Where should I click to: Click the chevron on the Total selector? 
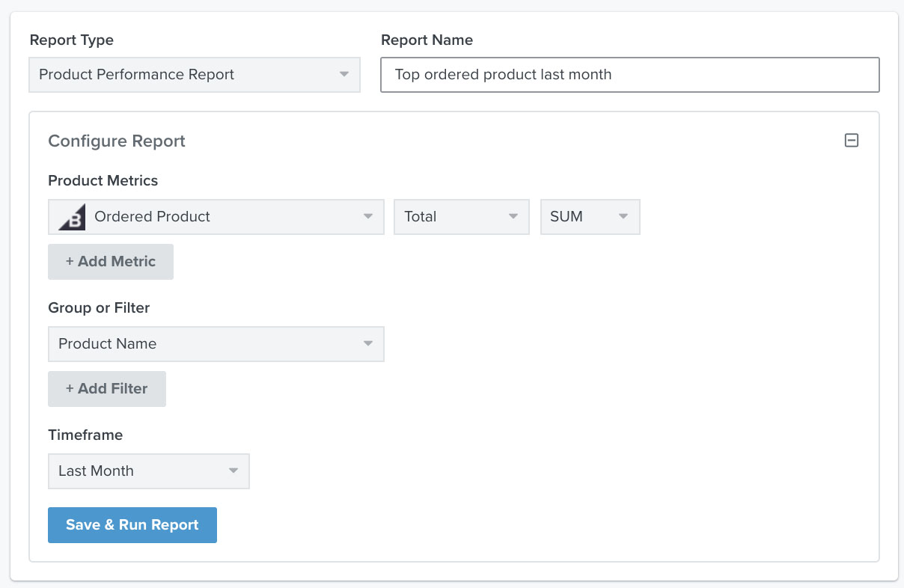point(514,216)
